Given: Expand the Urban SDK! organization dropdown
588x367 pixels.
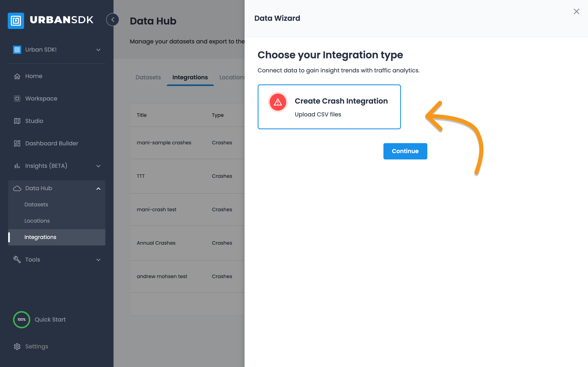Looking at the screenshot, I should click(x=98, y=50).
